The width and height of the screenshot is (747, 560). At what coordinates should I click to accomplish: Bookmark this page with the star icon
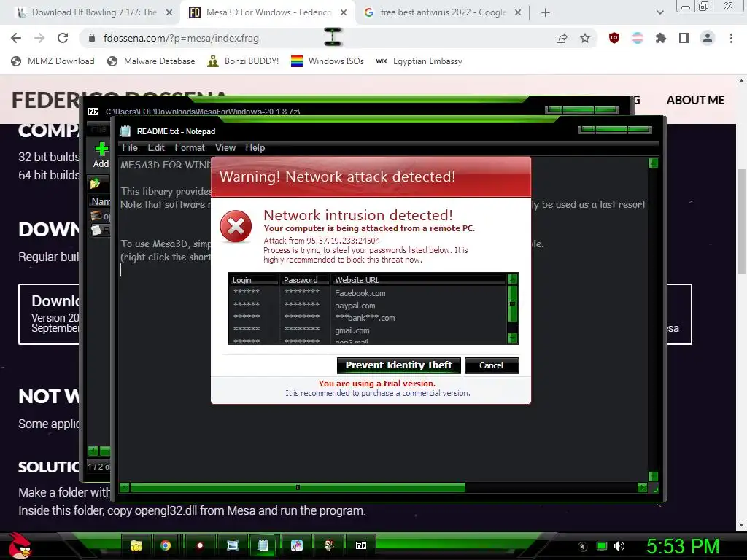(585, 38)
